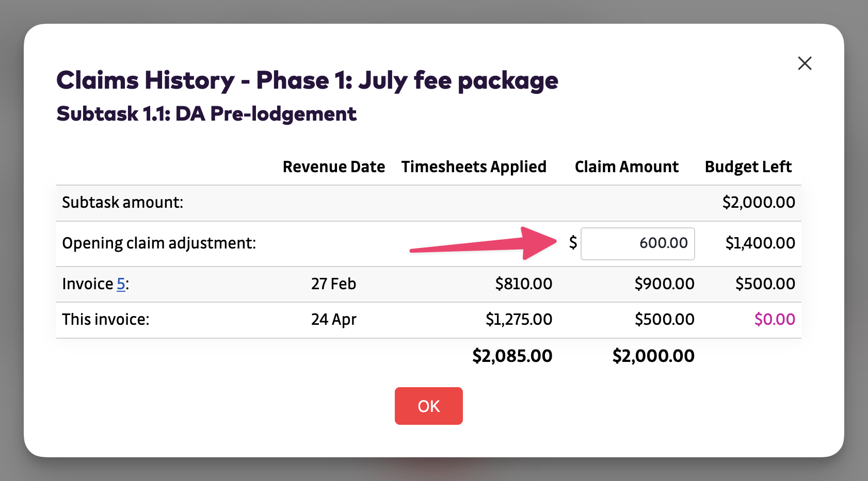Select the This invoice row label
The height and width of the screenshot is (481, 868).
click(x=105, y=319)
